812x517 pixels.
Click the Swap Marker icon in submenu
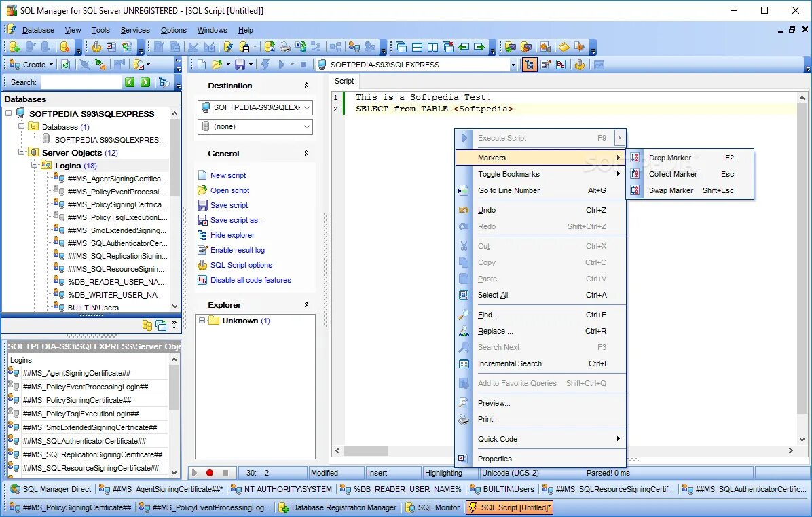(x=635, y=190)
